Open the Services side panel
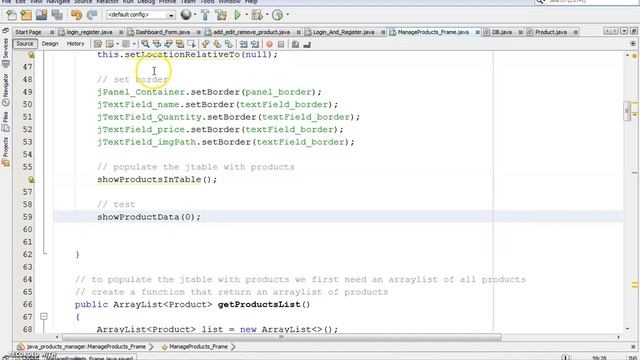Viewport: 640px width, 360px height. [x=6, y=52]
